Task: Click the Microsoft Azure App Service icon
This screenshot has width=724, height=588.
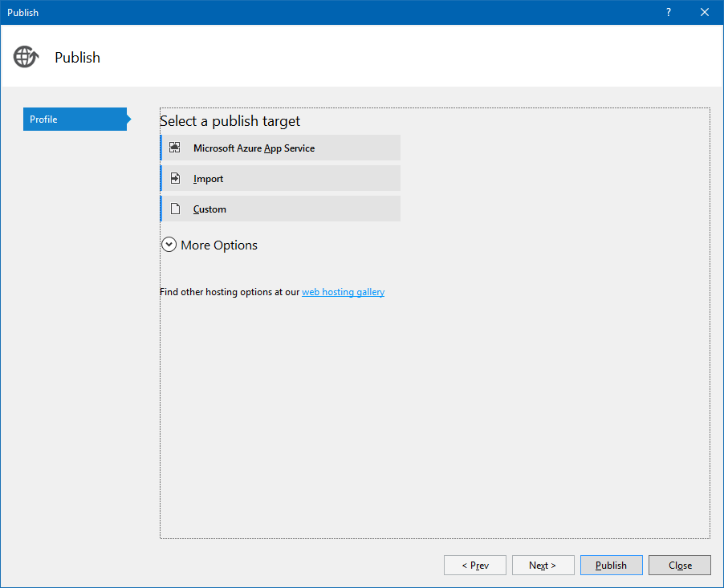Action: click(174, 148)
